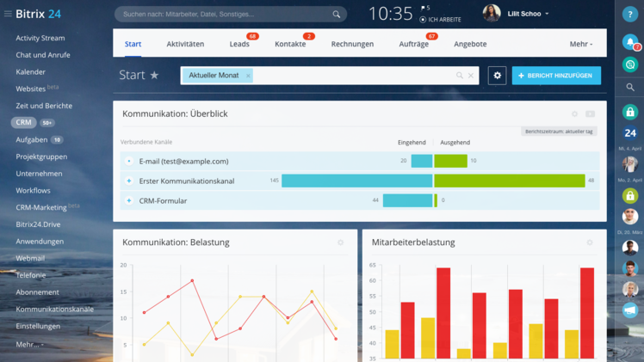Click the megaphone icon in right sidebar
Screen dimensions: 644x362
click(x=630, y=310)
